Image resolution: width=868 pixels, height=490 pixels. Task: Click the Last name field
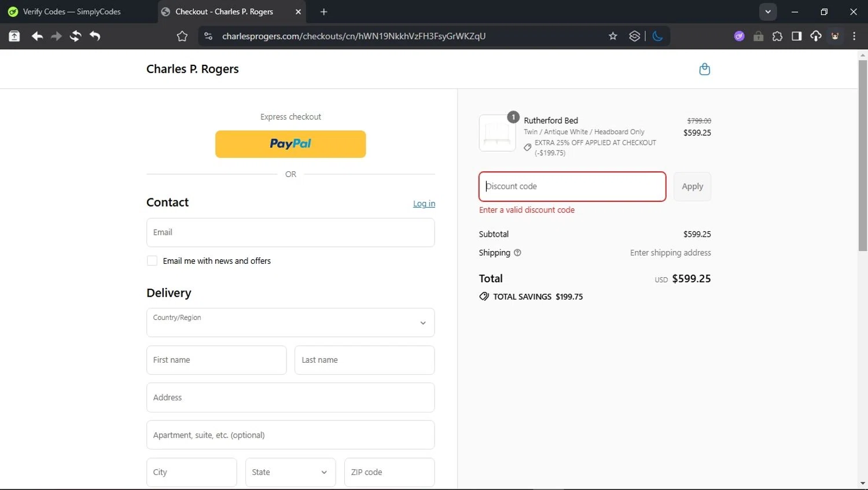coord(365,360)
